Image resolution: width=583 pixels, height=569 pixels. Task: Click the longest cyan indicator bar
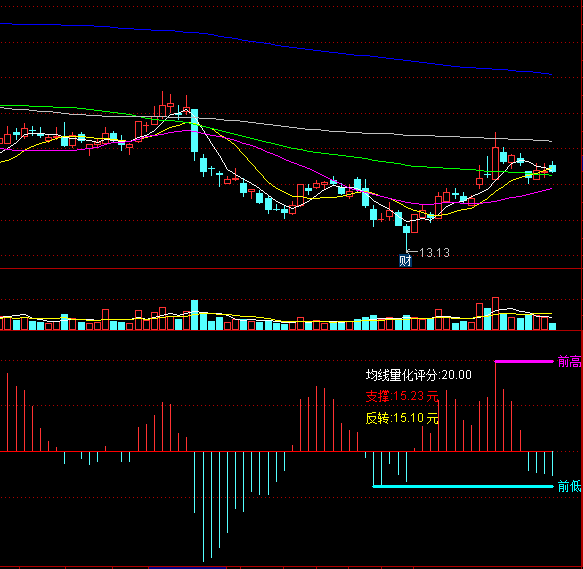[203, 507]
